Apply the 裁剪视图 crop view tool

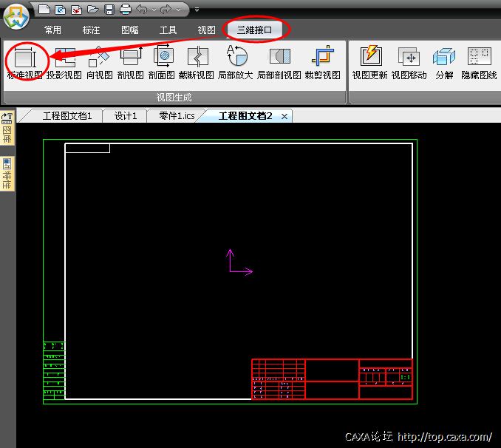pyautogui.click(x=323, y=62)
